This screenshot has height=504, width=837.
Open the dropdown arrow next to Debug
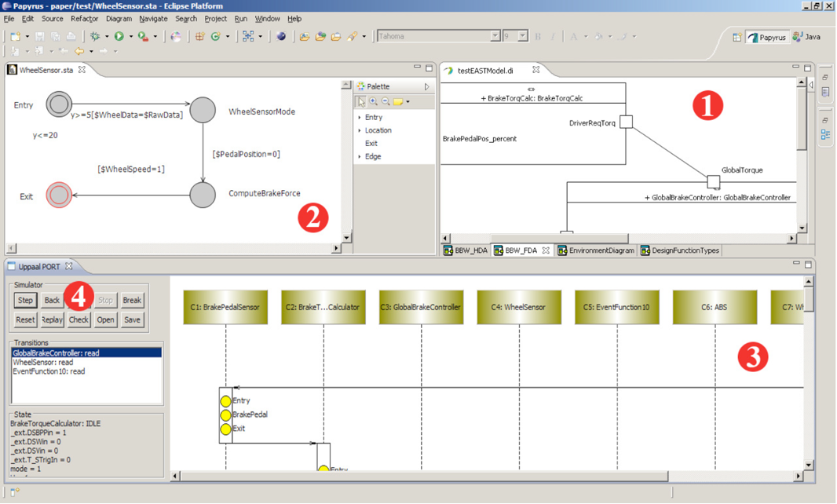106,36
